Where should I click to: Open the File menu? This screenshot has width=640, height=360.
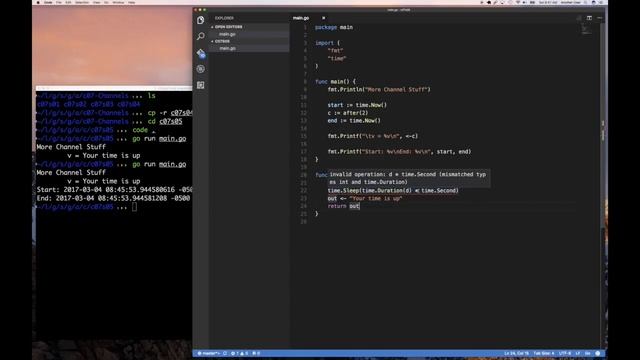(59, 2)
